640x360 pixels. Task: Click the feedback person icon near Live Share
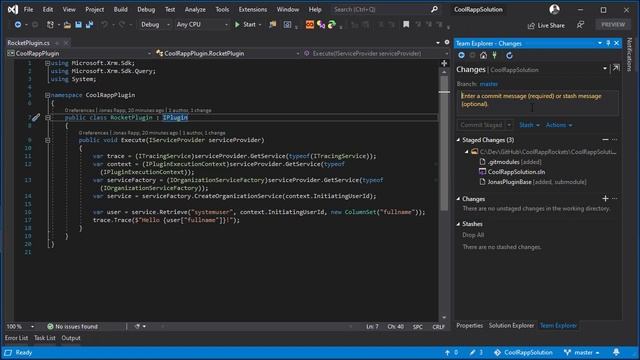point(580,25)
